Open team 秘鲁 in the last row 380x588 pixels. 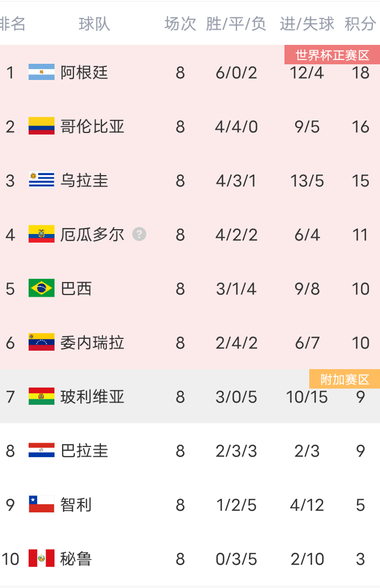tap(76, 558)
